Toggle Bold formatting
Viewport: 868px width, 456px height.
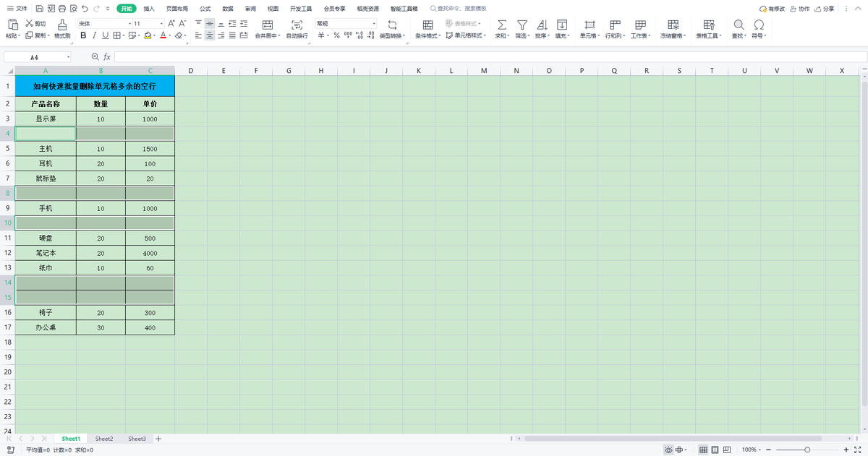tap(83, 35)
